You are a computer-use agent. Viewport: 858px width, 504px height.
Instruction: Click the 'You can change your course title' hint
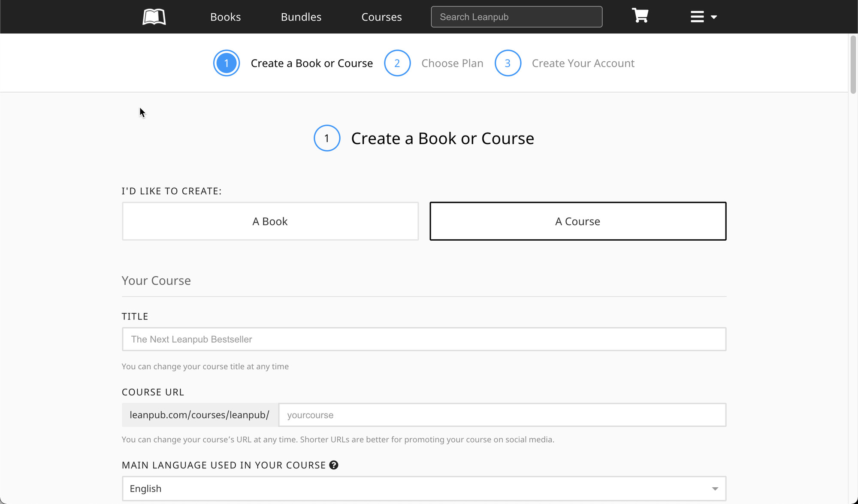click(205, 366)
